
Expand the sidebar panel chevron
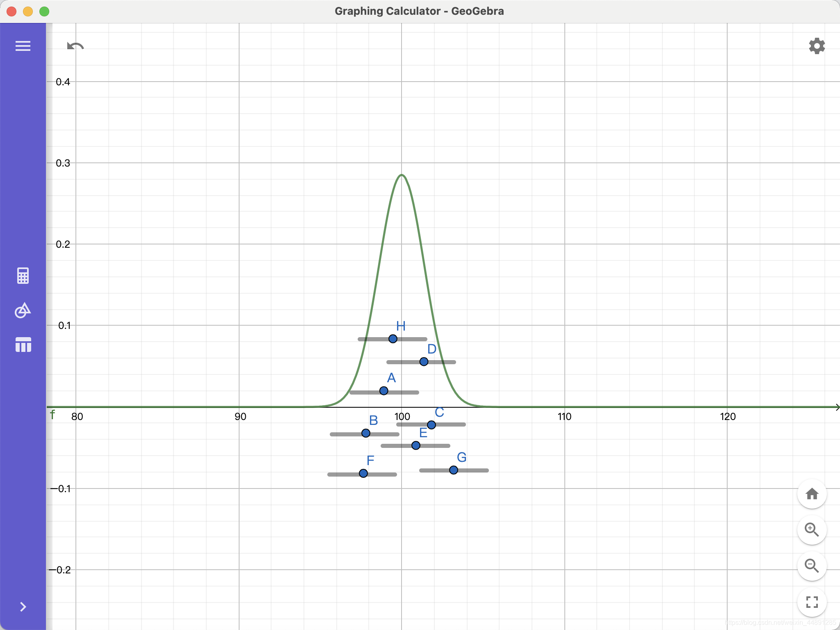pos(23,607)
